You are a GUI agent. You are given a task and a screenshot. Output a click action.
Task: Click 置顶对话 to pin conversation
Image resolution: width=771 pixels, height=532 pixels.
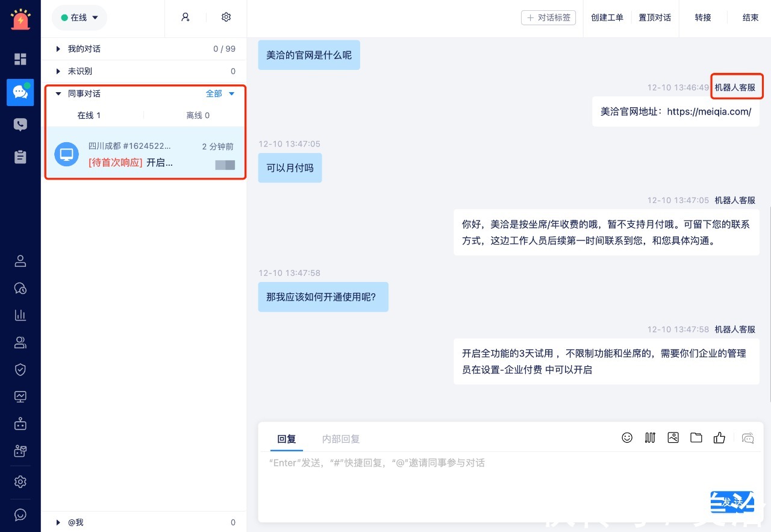coord(655,17)
